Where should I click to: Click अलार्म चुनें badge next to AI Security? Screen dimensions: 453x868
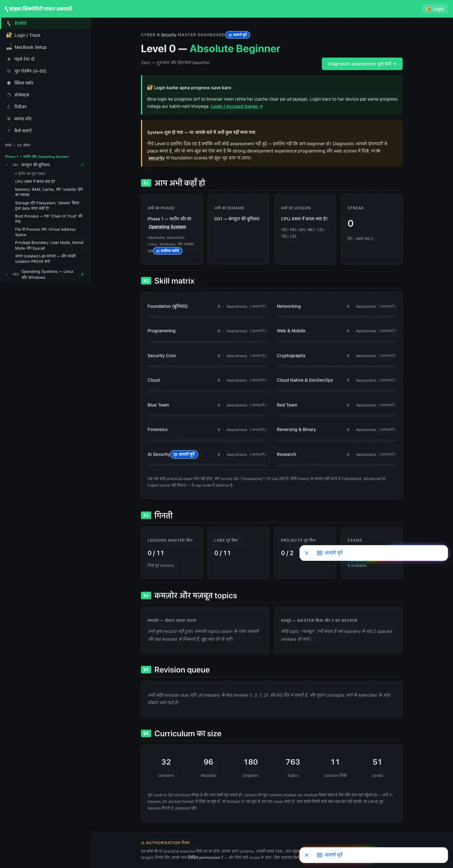(x=184, y=454)
